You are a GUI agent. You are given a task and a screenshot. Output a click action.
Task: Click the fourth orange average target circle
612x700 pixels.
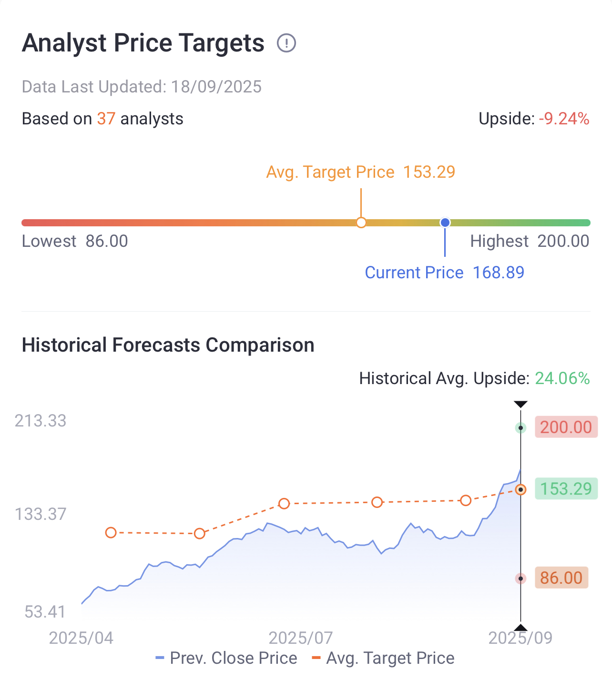click(x=377, y=502)
